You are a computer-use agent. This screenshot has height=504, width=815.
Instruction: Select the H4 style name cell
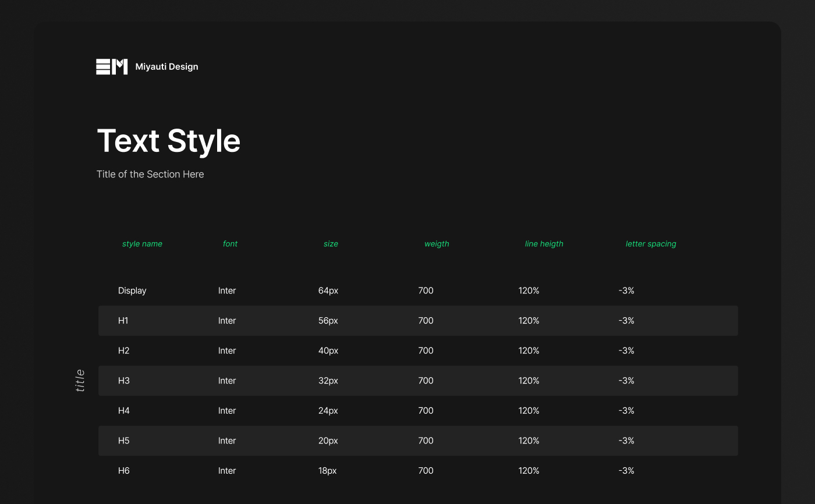(123, 411)
